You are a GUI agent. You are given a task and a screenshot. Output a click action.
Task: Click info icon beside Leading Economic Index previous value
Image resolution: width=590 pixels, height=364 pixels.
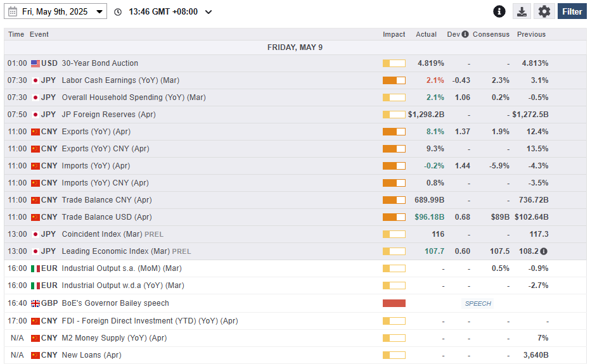(544, 251)
